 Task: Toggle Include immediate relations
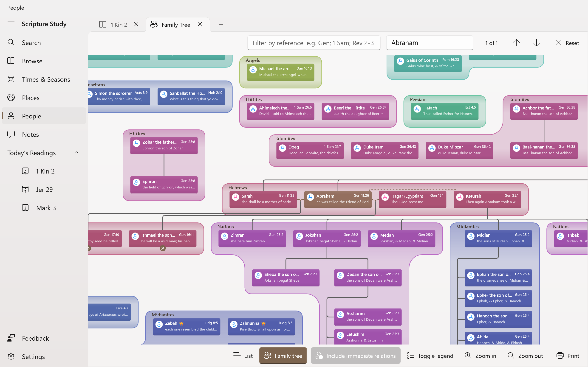coord(356,356)
